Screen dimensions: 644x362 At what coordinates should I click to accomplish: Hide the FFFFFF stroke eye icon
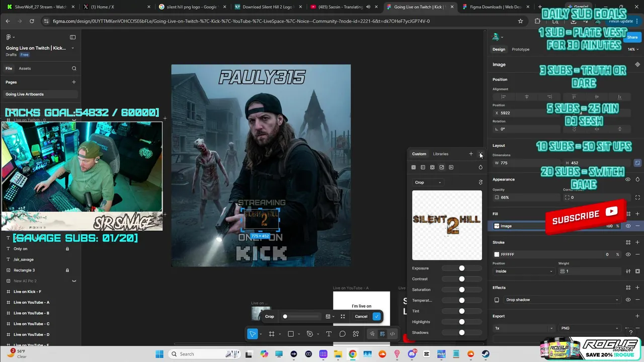coord(628,254)
